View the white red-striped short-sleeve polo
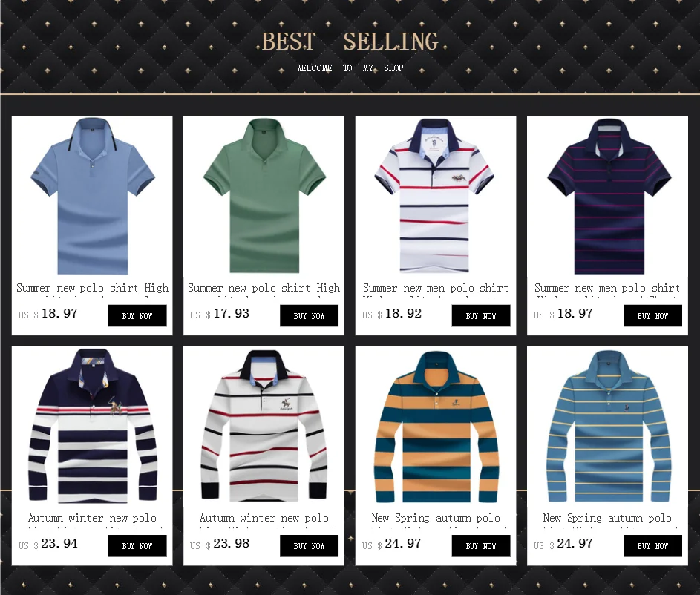The image size is (700, 595). point(436,197)
